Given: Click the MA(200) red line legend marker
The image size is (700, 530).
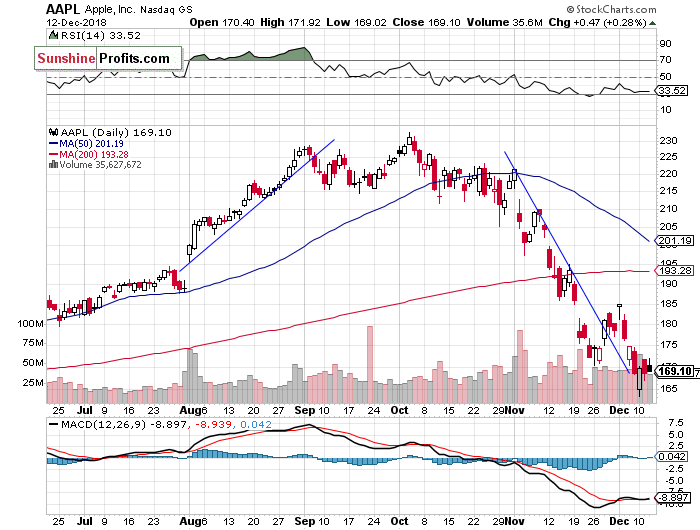Looking at the screenshot, I should coord(53,154).
